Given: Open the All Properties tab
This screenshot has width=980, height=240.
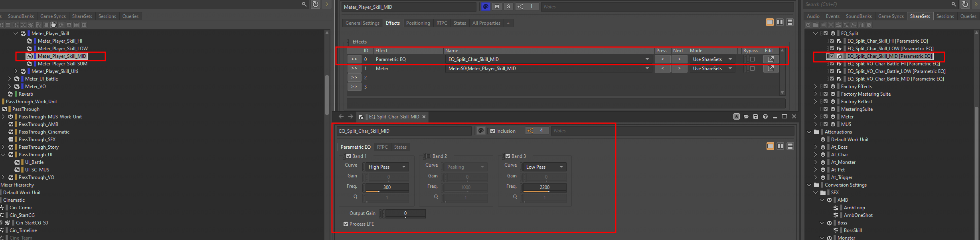Looking at the screenshot, I should click(486, 23).
